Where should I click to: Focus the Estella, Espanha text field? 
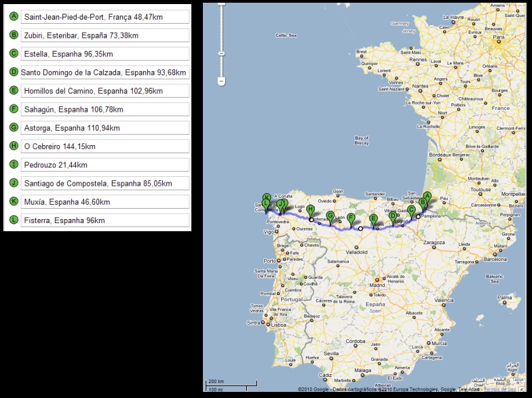(x=104, y=54)
